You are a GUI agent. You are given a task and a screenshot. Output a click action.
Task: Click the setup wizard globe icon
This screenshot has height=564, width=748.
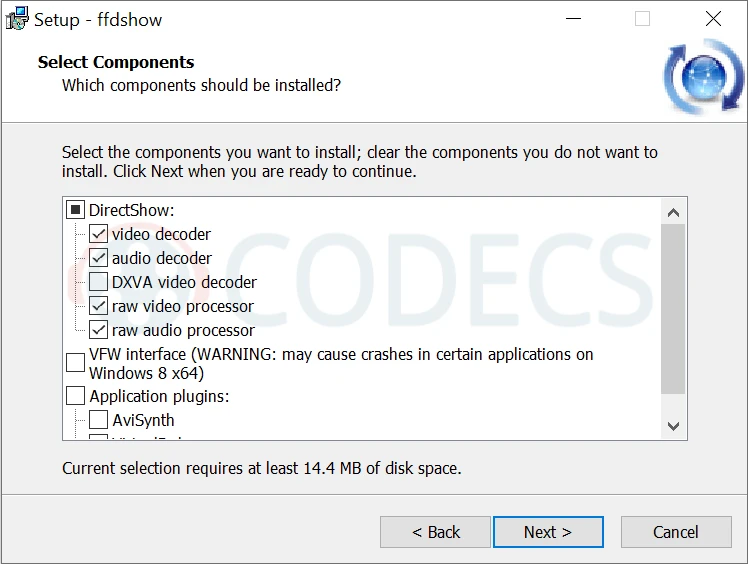703,78
